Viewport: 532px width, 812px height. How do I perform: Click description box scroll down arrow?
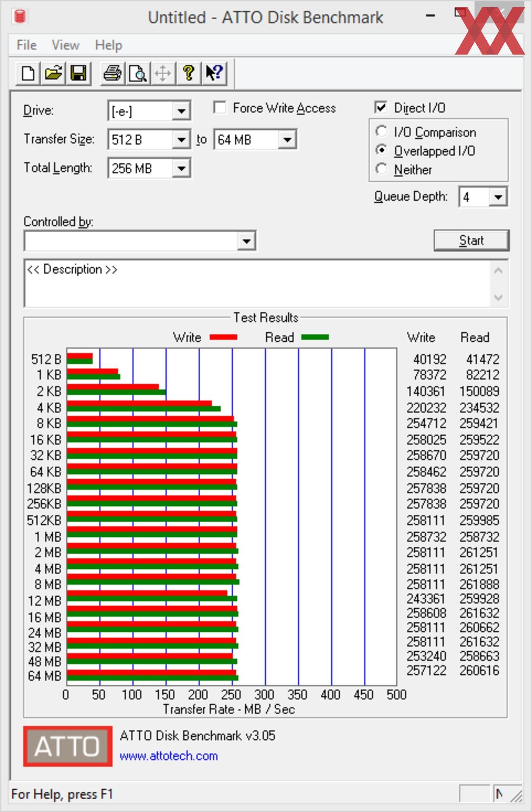click(x=498, y=298)
